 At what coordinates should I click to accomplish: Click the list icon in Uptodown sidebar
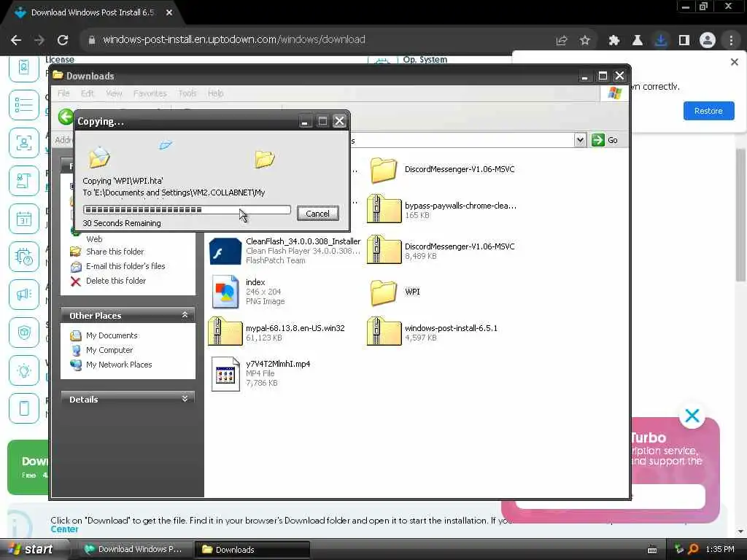(24, 105)
